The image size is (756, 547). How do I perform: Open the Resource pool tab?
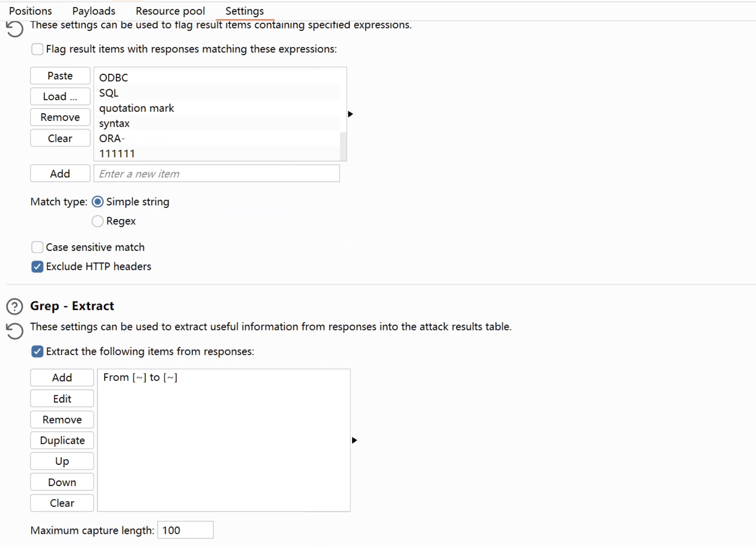(170, 11)
